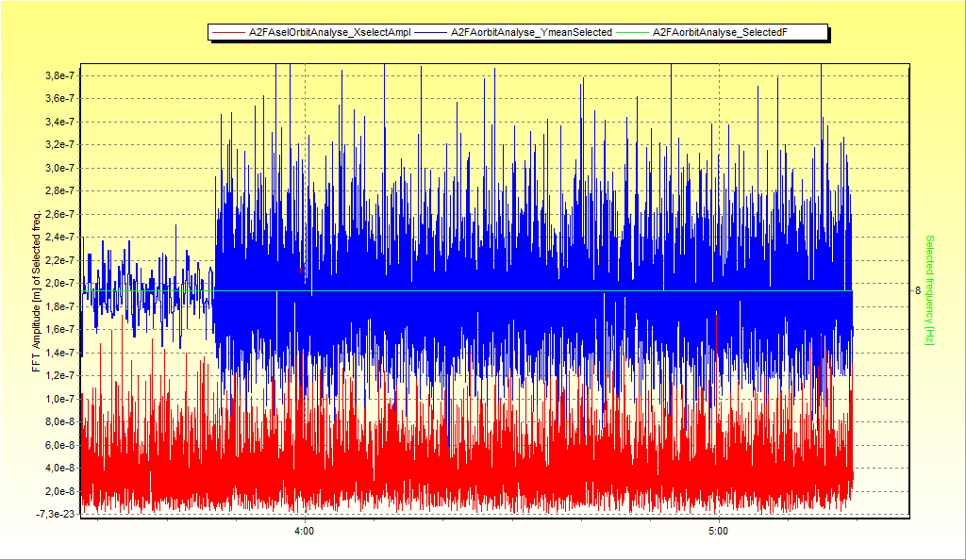The width and height of the screenshot is (966, 560).
Task: Select the A2FAorbitAnalyse_YmeanSelected legend label
Action: tap(531, 33)
